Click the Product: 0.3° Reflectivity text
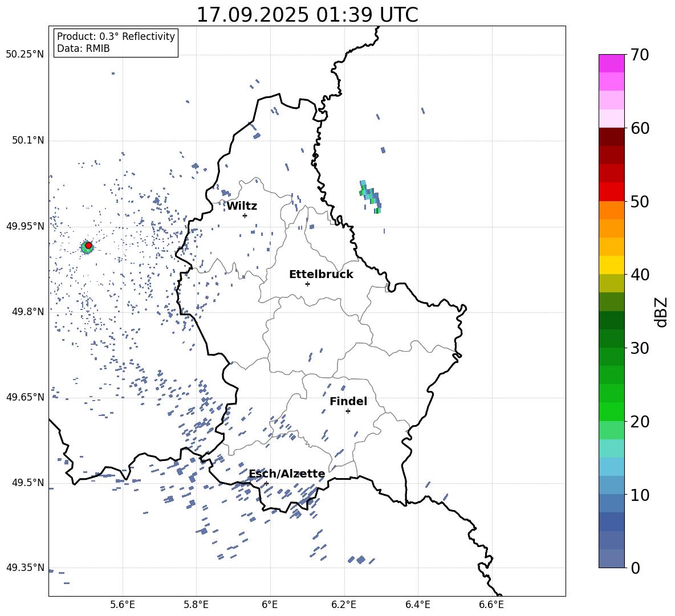Image resolution: width=675 pixels, height=616 pixels. click(116, 36)
